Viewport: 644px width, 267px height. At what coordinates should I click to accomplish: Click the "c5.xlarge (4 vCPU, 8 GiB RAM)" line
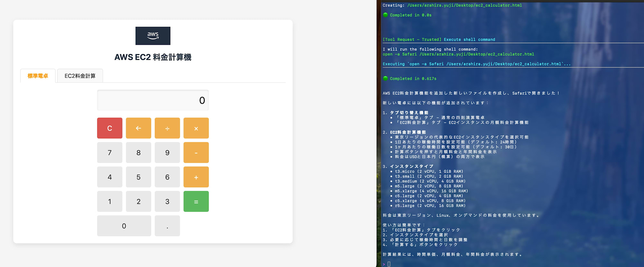click(x=430, y=201)
